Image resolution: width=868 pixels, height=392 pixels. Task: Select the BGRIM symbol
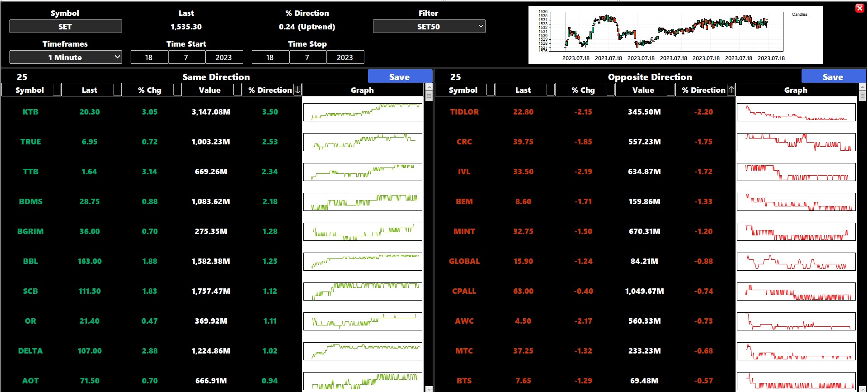pyautogui.click(x=30, y=231)
